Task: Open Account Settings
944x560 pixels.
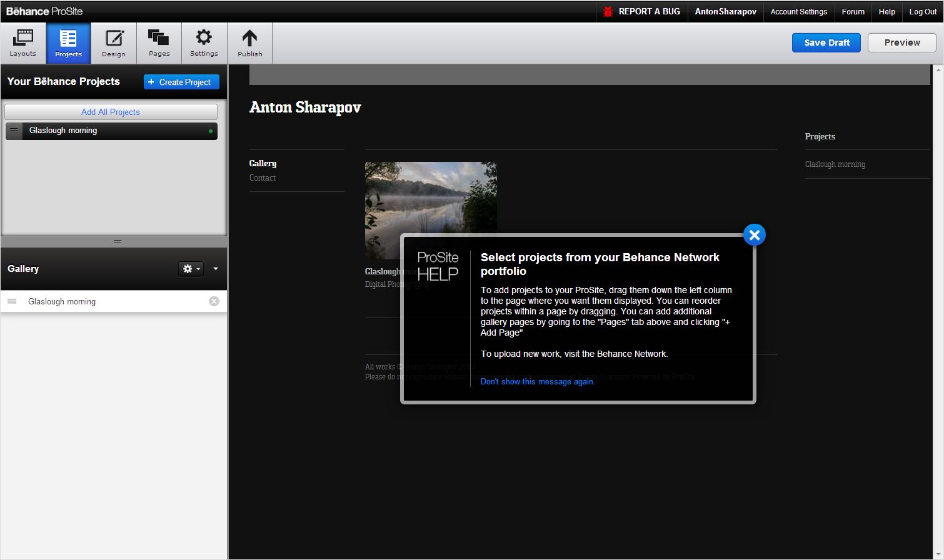Action: [798, 11]
